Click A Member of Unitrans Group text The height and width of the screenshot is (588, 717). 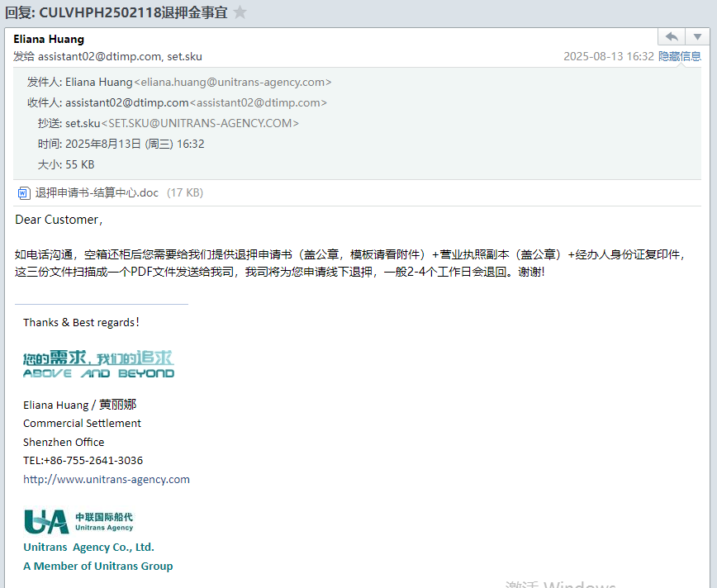coord(97,566)
